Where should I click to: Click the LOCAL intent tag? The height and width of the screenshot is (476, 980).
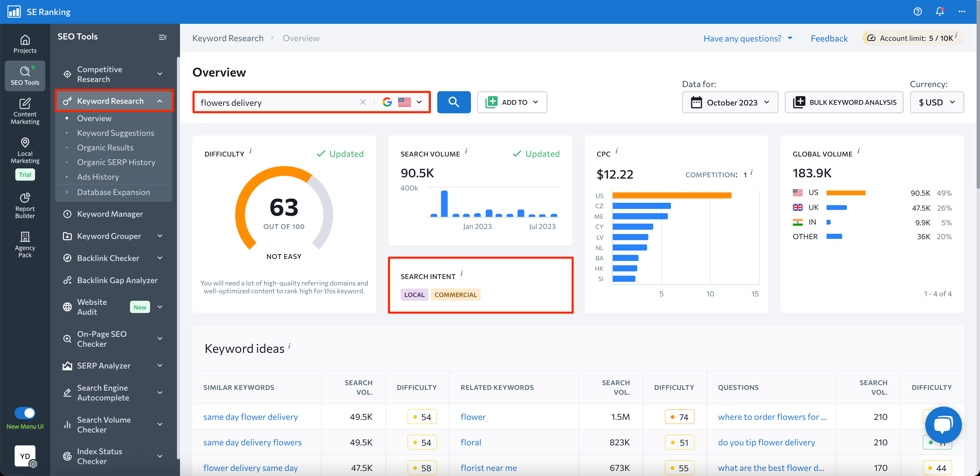point(414,295)
